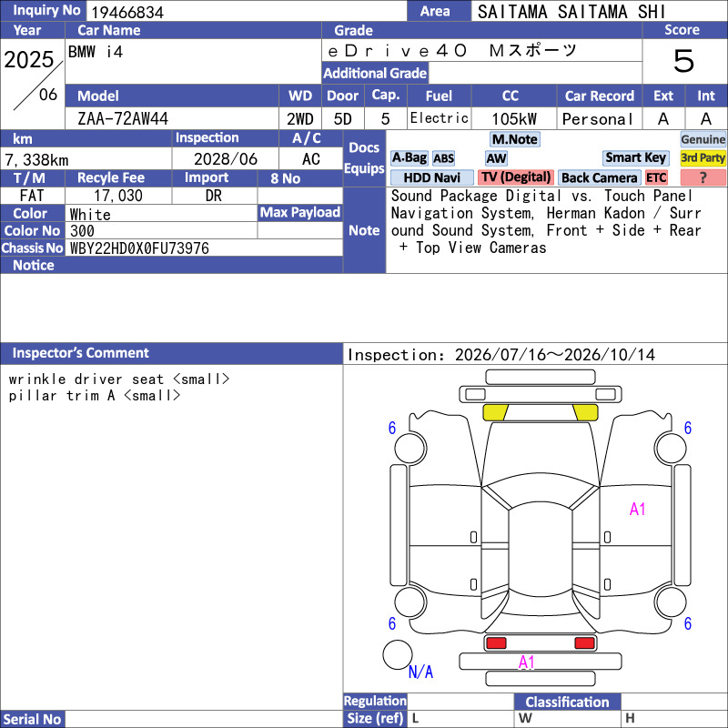The image size is (728, 728).
Task: Select the area SAITAMA SAITAMA SHI
Action: (571, 12)
